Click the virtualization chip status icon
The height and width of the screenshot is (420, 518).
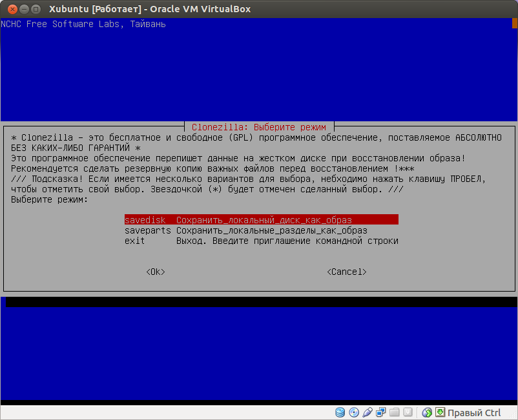click(x=408, y=412)
